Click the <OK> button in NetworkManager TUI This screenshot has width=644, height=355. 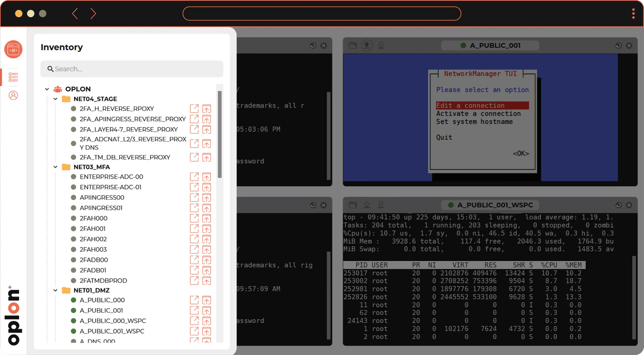[521, 153]
